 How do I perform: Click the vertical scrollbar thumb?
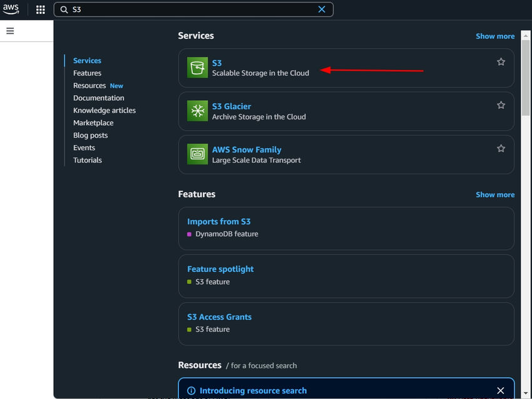(526, 78)
